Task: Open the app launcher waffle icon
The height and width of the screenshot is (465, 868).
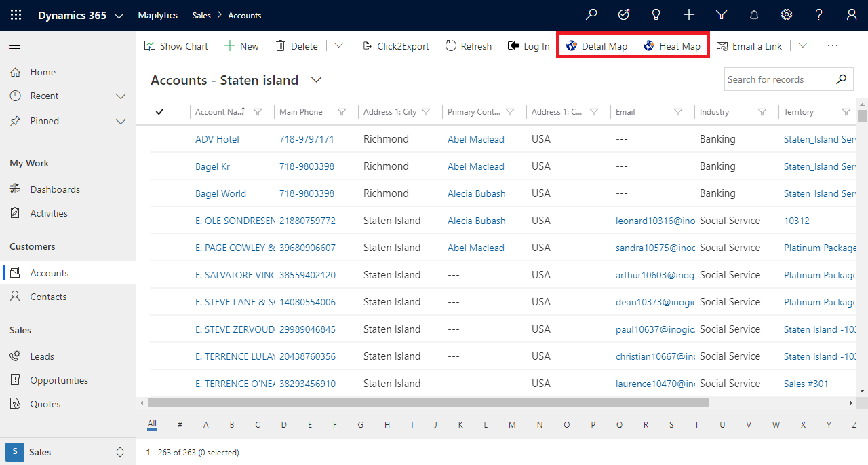Action: 16,15
